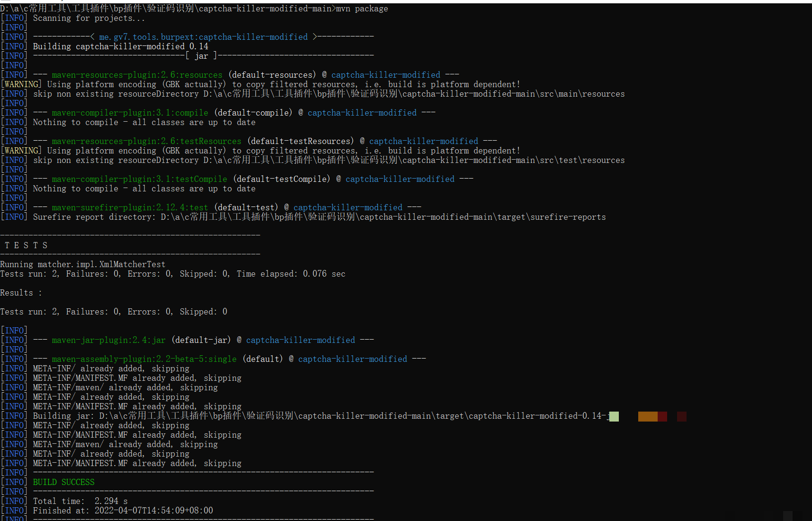
Task: Click '(default-testResources)' execution label
Action: pyautogui.click(x=301, y=141)
